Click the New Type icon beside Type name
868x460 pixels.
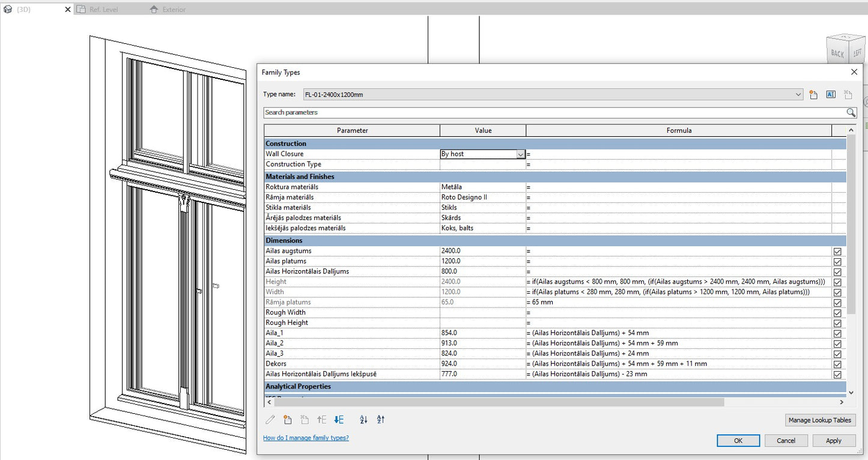pos(813,94)
